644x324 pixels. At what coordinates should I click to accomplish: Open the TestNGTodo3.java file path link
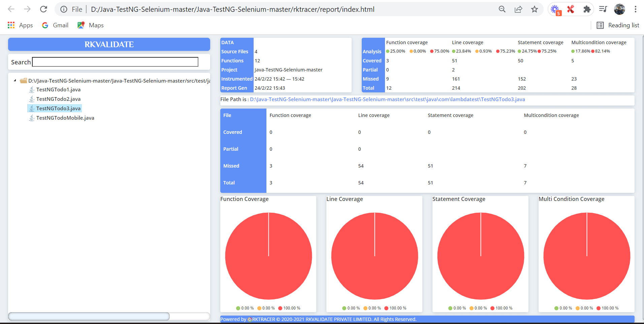coord(387,99)
